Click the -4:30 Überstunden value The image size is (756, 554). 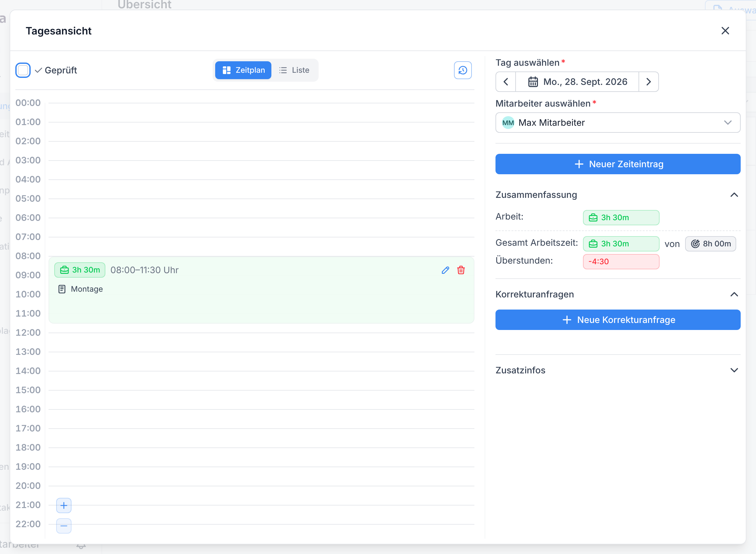[621, 262]
